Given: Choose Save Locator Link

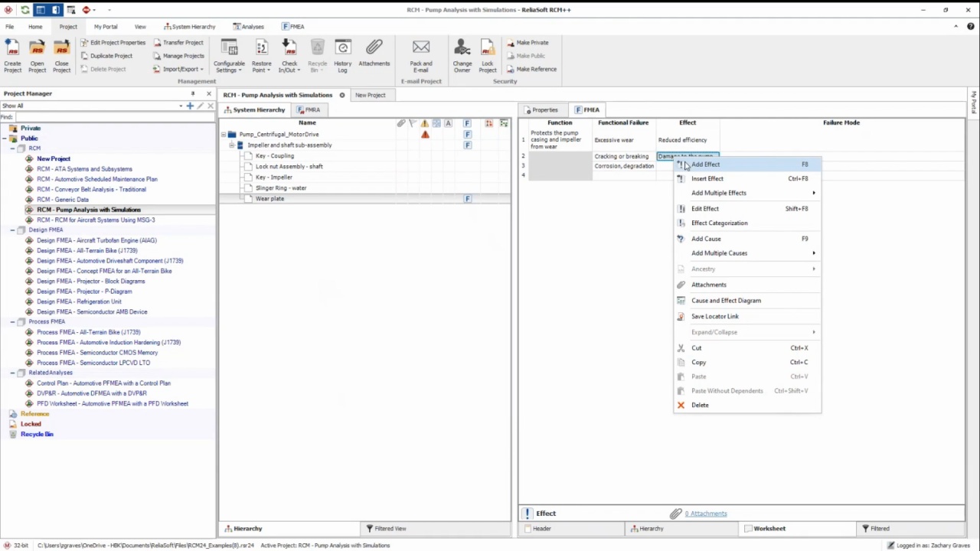Looking at the screenshot, I should pos(746,317).
